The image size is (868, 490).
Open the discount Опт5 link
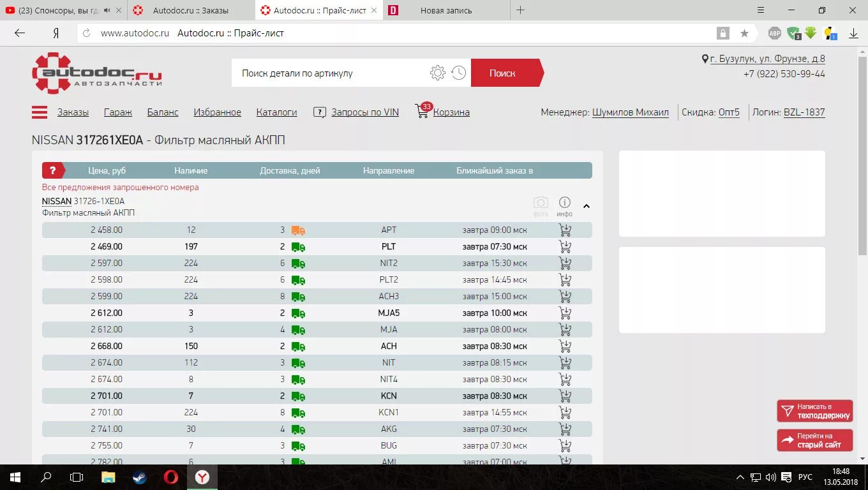[x=729, y=112]
